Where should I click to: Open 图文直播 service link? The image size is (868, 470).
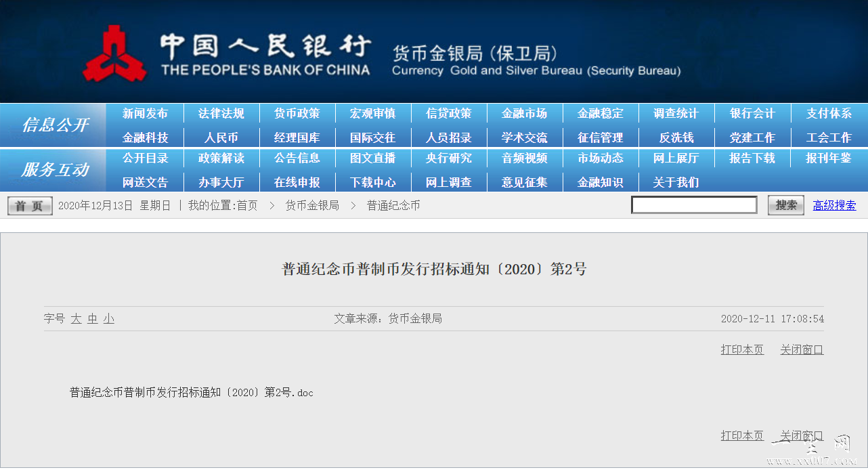click(372, 158)
